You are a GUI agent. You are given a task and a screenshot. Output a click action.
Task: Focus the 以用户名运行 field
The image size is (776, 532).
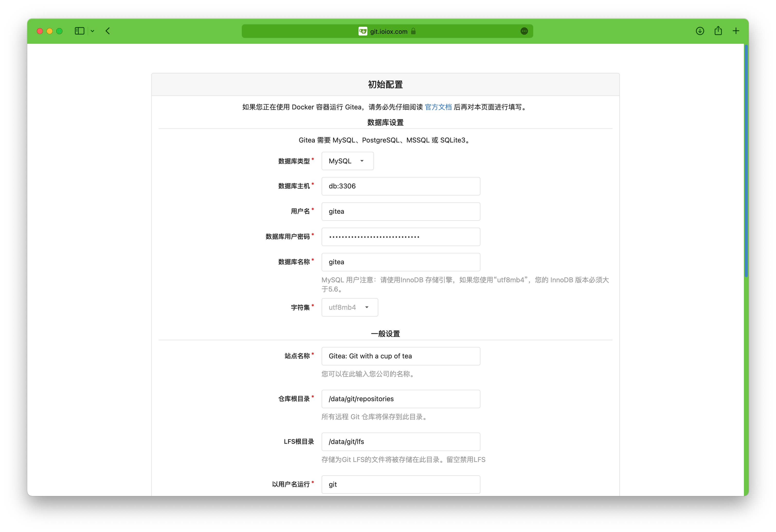(401, 484)
